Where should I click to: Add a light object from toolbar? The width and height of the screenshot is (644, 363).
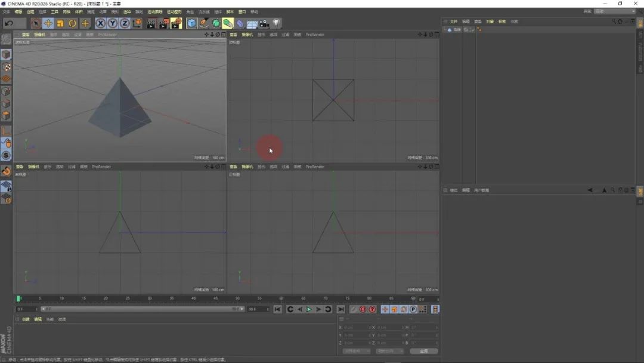tap(277, 23)
